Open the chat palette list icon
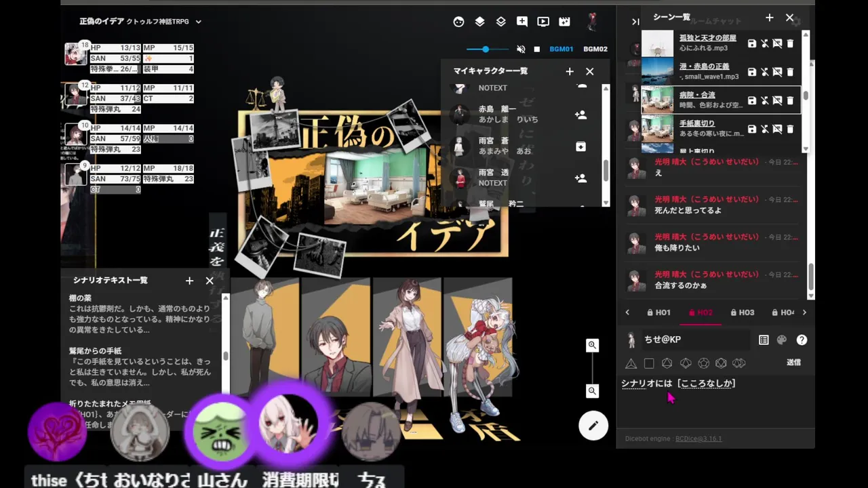The width and height of the screenshot is (868, 488). coord(764,340)
